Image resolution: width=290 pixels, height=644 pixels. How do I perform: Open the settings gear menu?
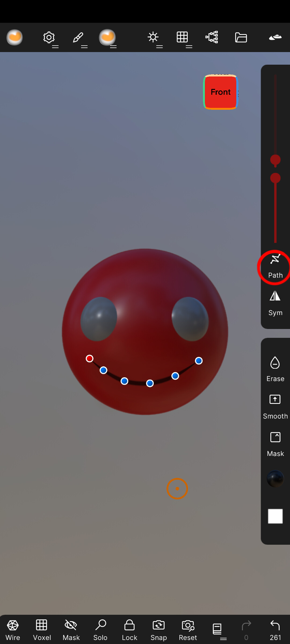49,37
